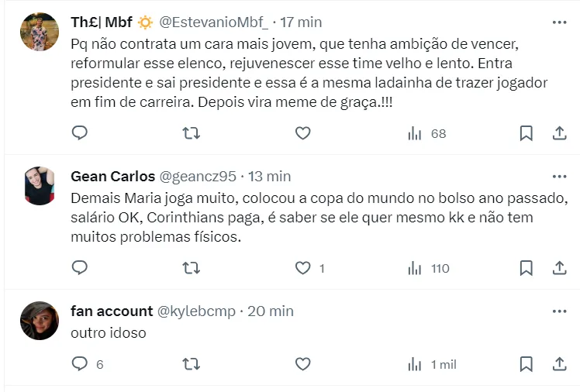Click Th£| Mbf's profile picture

pos(40,32)
